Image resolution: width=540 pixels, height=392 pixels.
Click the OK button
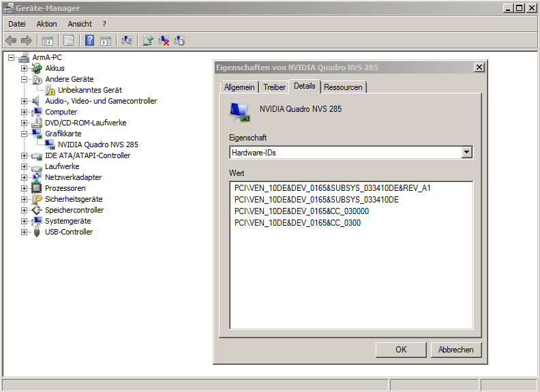pyautogui.click(x=401, y=350)
